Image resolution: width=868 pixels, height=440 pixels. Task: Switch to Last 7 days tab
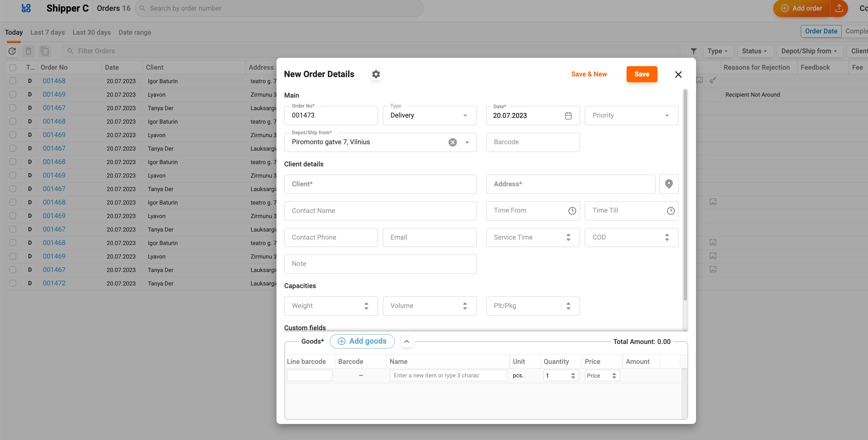pos(48,32)
